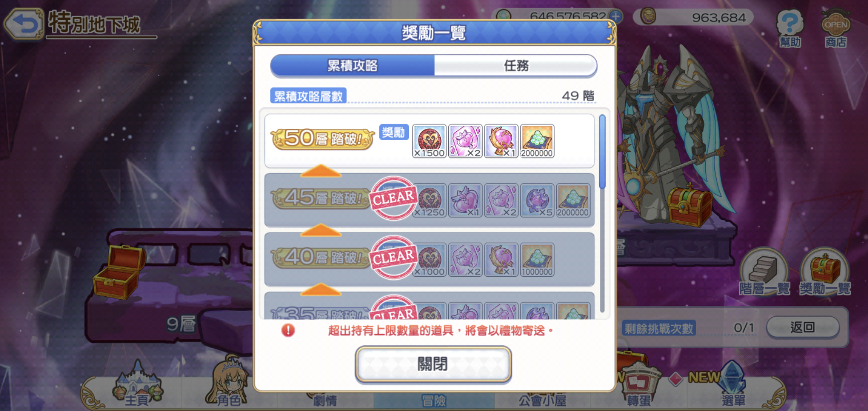Select the heart crystal x2 reward in 50層 row
This screenshot has width=868, height=411.
click(x=465, y=141)
